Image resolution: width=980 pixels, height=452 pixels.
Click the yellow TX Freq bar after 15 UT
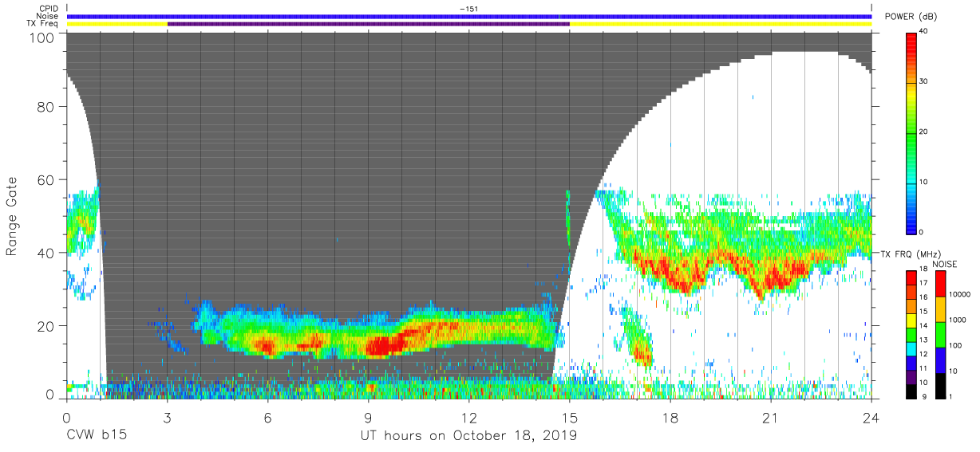click(x=720, y=24)
